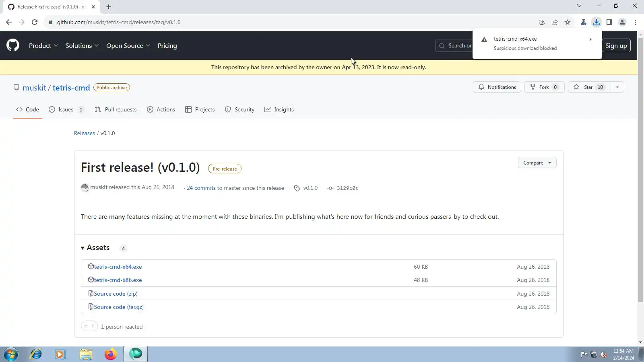Open the Projects tab
The image size is (644, 362).
click(x=200, y=109)
